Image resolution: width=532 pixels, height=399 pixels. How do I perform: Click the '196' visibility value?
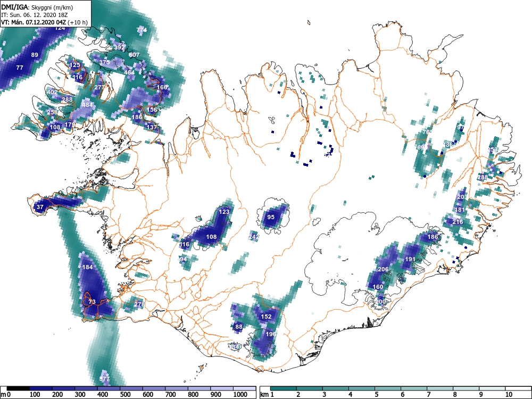click(271, 334)
